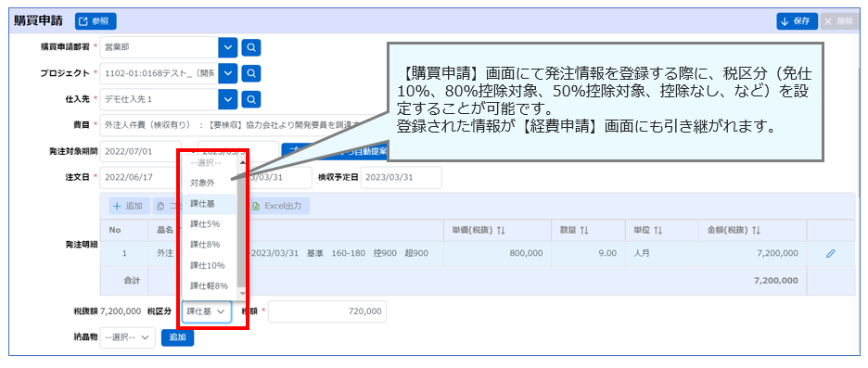The width and height of the screenshot is (868, 368).
Task: Click the unit price cell 800,000
Action: [497, 253]
